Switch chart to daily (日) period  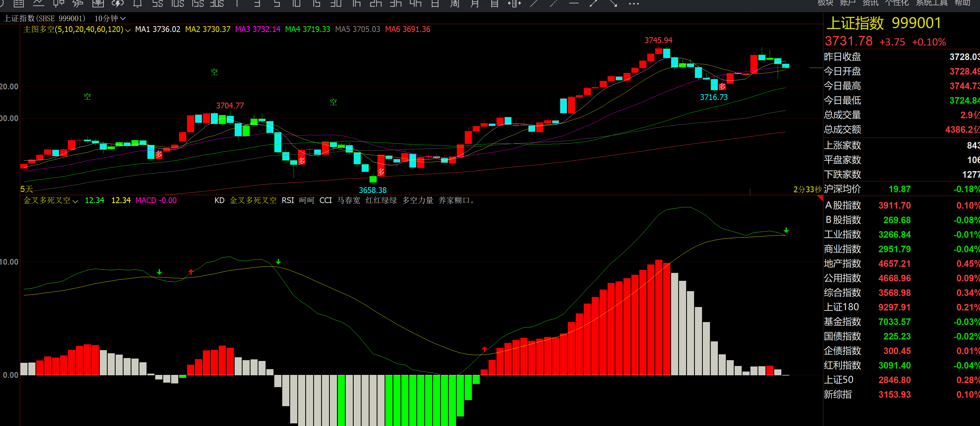435,3
